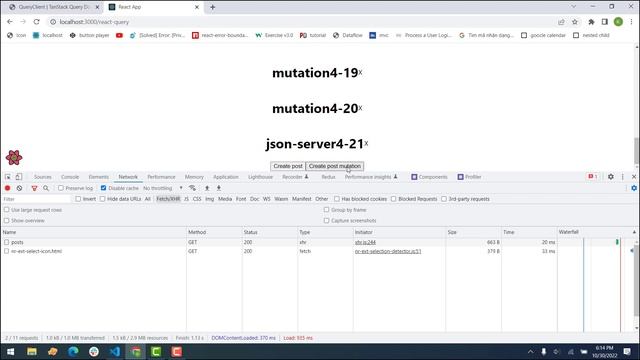Bookmark this page with the star
The image size is (640, 360).
(575, 22)
